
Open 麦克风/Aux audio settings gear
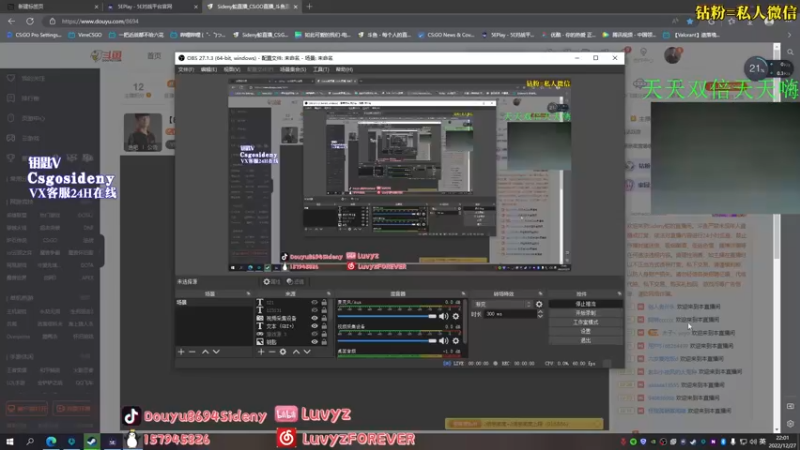point(456,316)
